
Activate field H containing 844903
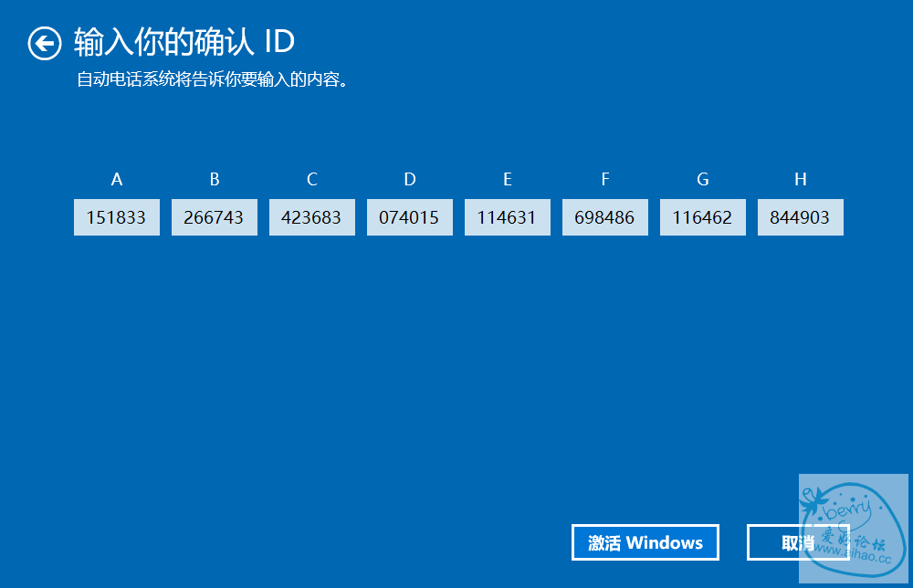[x=801, y=217]
